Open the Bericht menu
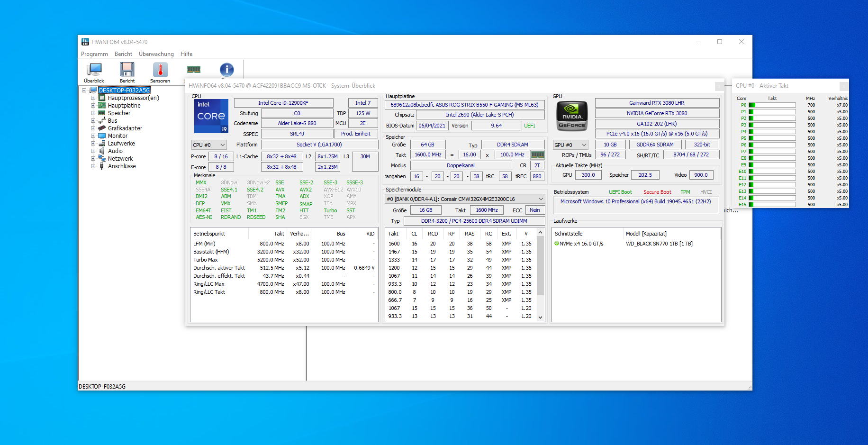 [123, 54]
